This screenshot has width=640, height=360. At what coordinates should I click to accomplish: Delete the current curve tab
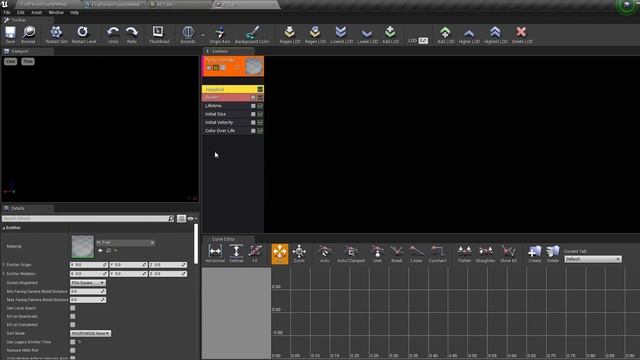tap(553, 253)
